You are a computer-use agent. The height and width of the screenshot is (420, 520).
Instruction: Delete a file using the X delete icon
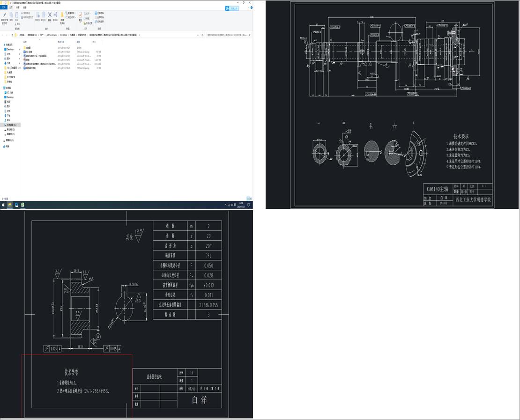coord(49,15)
